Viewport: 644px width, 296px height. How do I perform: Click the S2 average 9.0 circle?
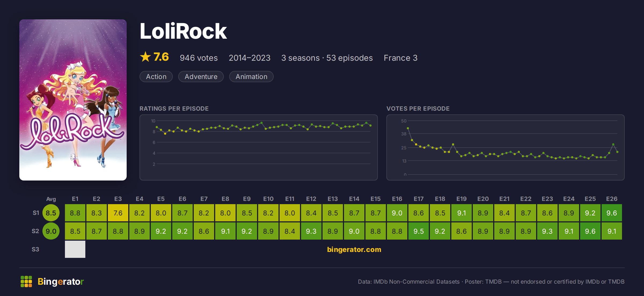click(x=51, y=231)
